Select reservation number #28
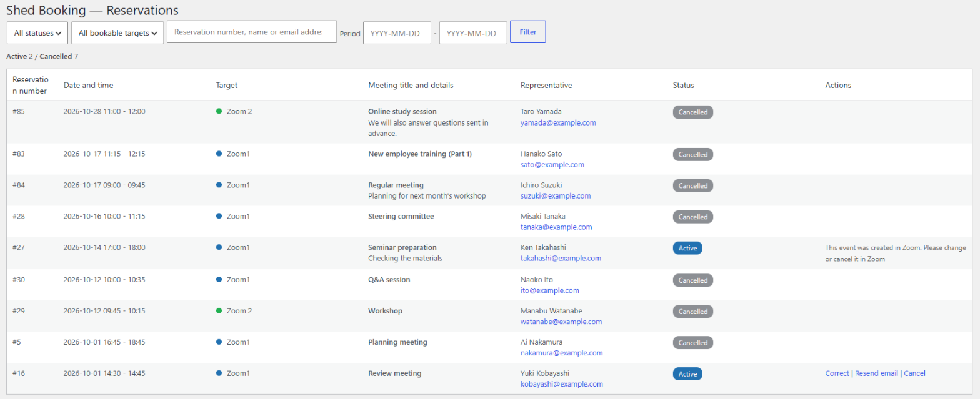980x399 pixels. pyautogui.click(x=19, y=216)
